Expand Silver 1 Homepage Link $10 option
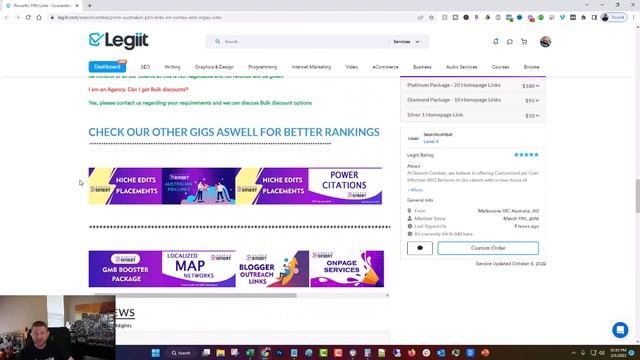The image size is (640, 360). pyautogui.click(x=473, y=115)
